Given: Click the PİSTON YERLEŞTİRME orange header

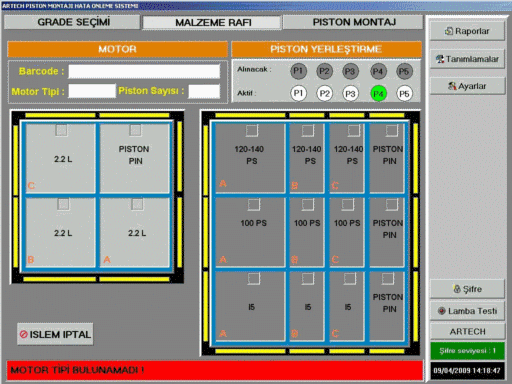Looking at the screenshot, I should click(x=326, y=49).
